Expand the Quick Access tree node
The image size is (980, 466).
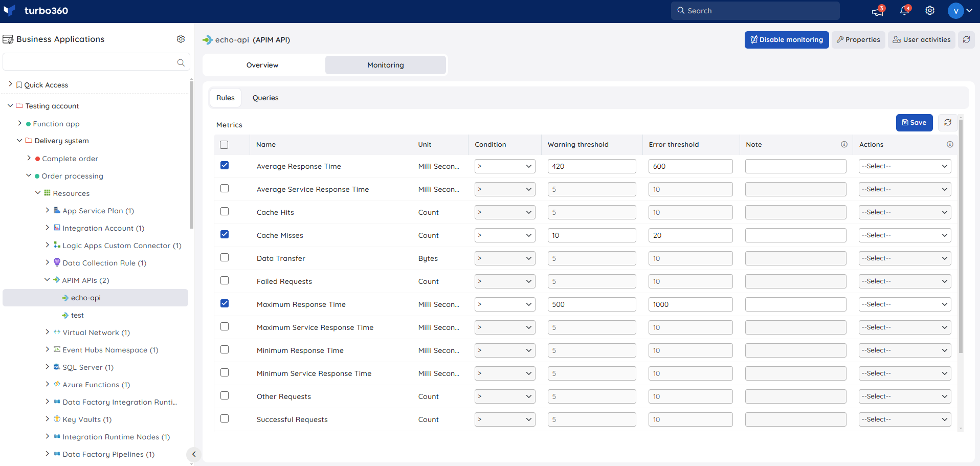pyautogui.click(x=10, y=84)
